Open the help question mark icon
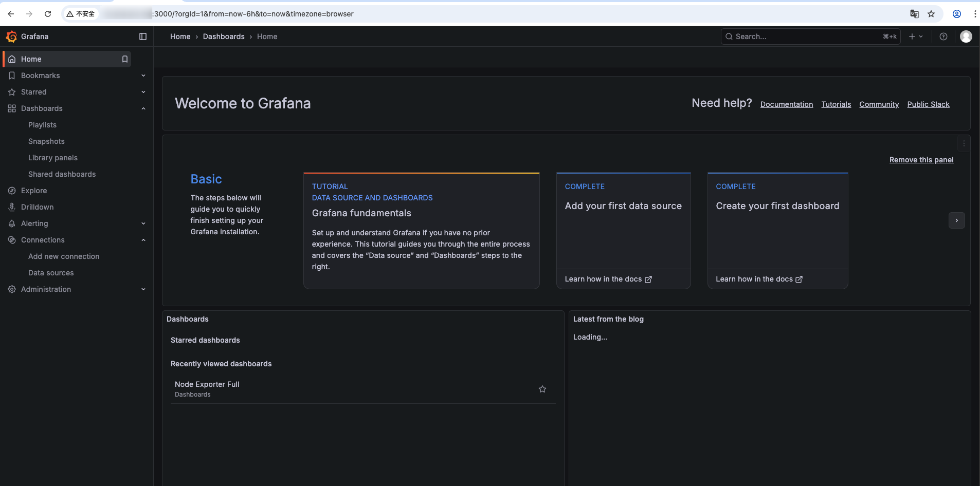 [943, 36]
